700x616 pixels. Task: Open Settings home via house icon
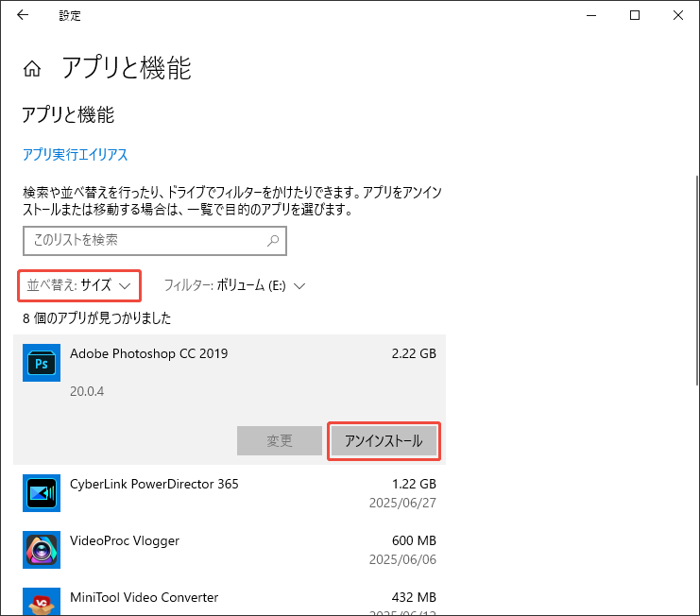pyautogui.click(x=32, y=69)
